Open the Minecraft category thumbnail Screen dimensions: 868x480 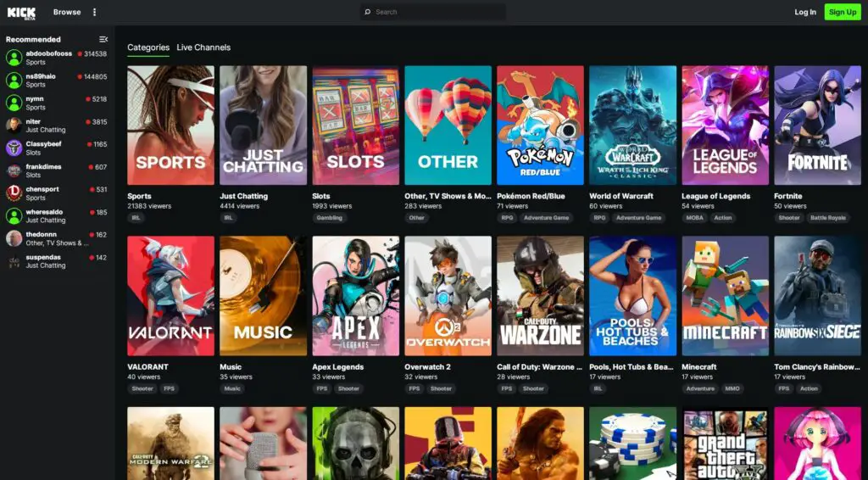click(x=726, y=296)
